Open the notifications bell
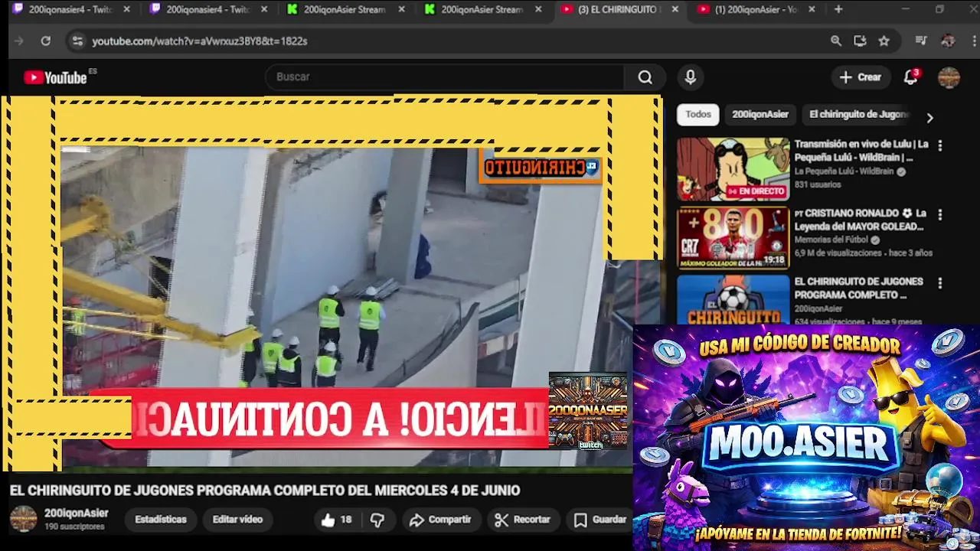The height and width of the screenshot is (551, 980). (910, 77)
